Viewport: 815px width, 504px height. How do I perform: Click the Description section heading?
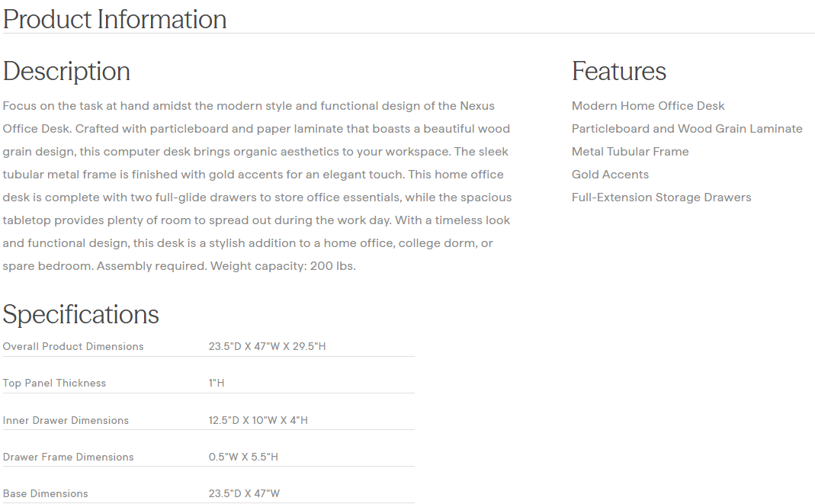(x=66, y=71)
